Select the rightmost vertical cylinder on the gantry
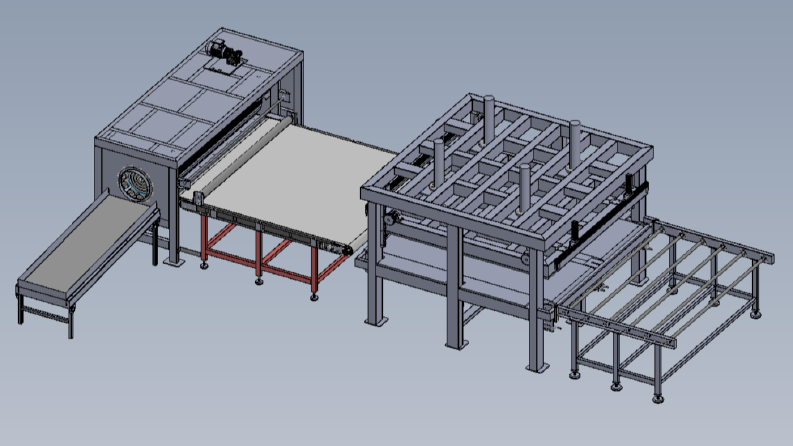The height and width of the screenshot is (446, 793). (x=575, y=145)
